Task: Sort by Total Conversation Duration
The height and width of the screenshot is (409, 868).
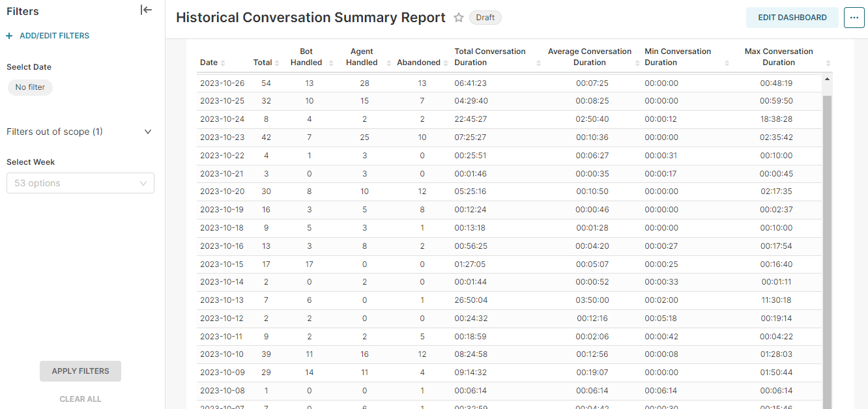Action: 538,63
